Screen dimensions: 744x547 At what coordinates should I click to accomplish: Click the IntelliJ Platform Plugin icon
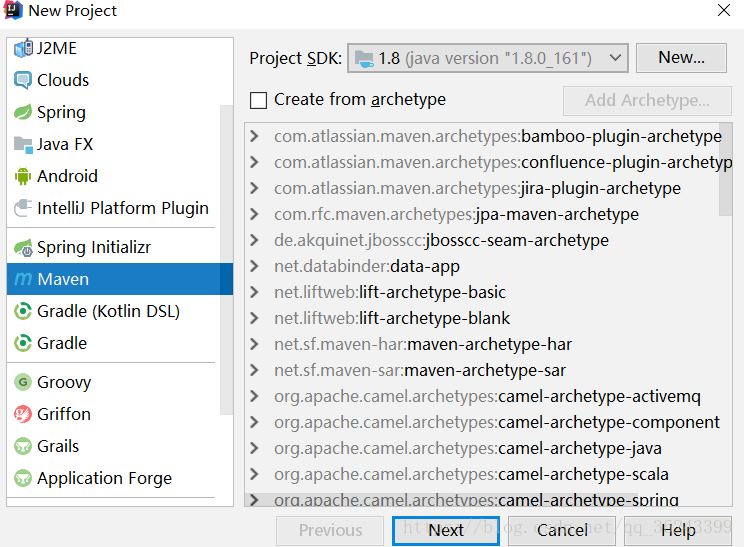tap(23, 208)
